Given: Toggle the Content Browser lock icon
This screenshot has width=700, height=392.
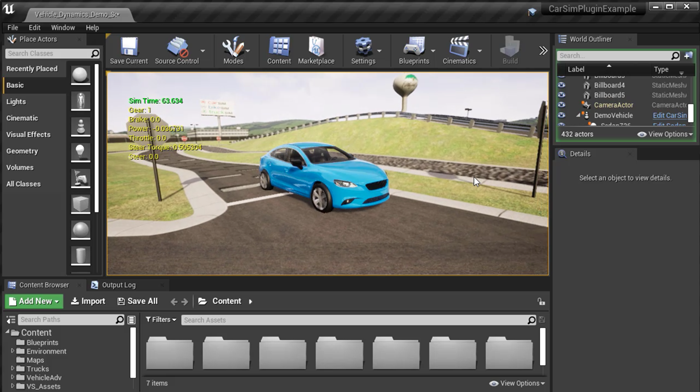Looking at the screenshot, I should (541, 302).
